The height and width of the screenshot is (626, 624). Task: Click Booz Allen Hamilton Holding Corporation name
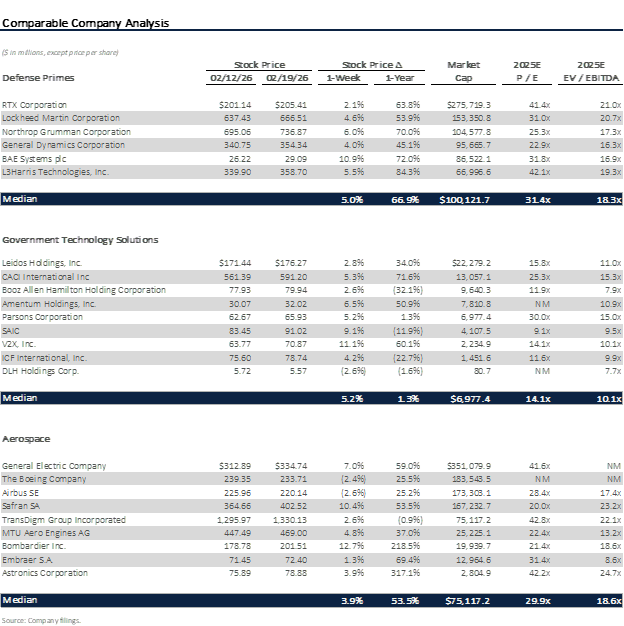[84, 290]
